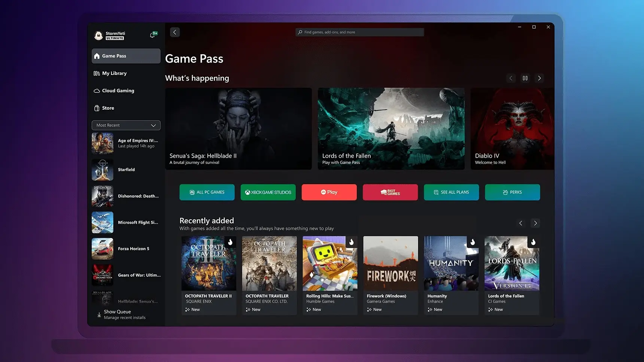Open the Riot Games category button
The height and width of the screenshot is (362, 644).
[x=390, y=192]
